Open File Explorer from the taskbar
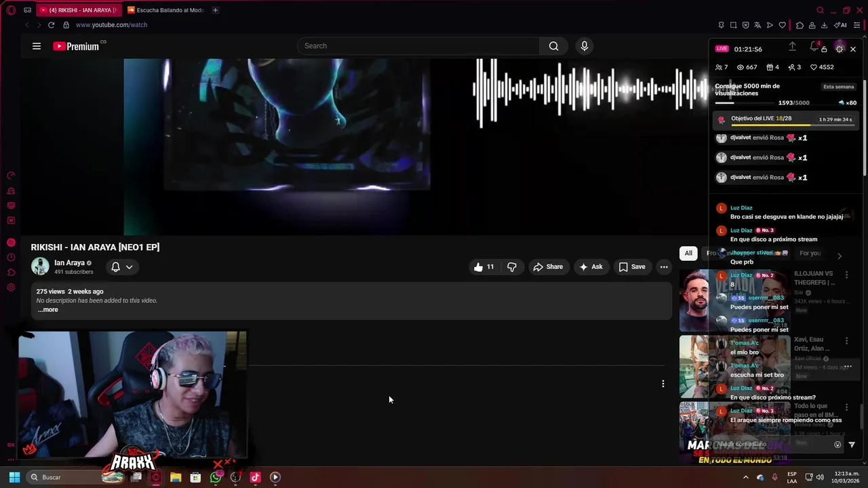This screenshot has height=488, width=868. (176, 477)
